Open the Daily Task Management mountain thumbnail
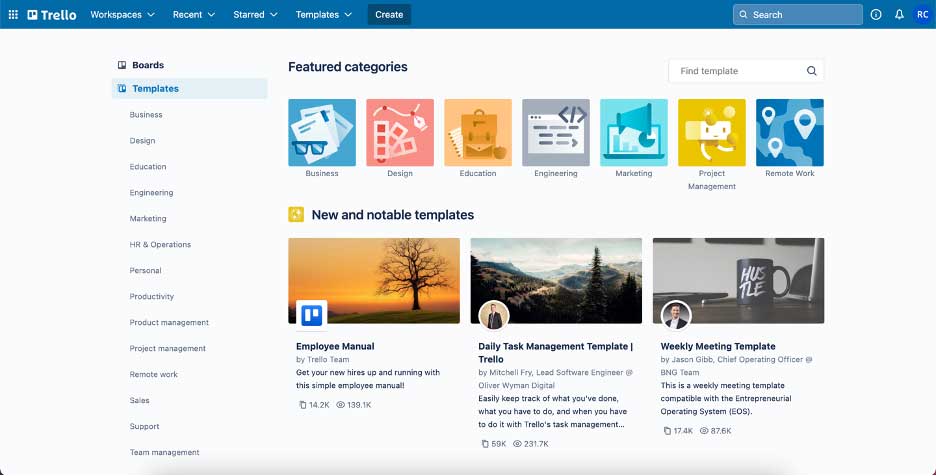The height and width of the screenshot is (476, 936). [x=556, y=281]
